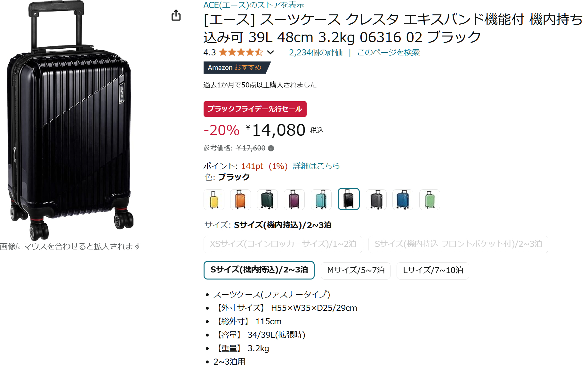Screen dimensions: 588x365
Task: Choose the light green suitcase swatch
Action: pos(430,199)
